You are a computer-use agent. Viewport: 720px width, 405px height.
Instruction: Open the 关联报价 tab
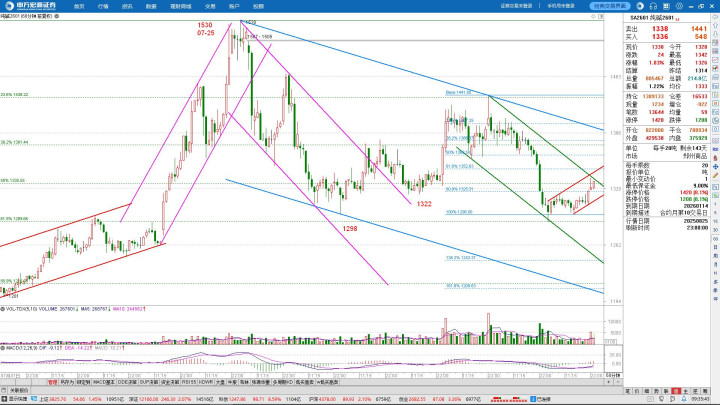(x=19, y=390)
